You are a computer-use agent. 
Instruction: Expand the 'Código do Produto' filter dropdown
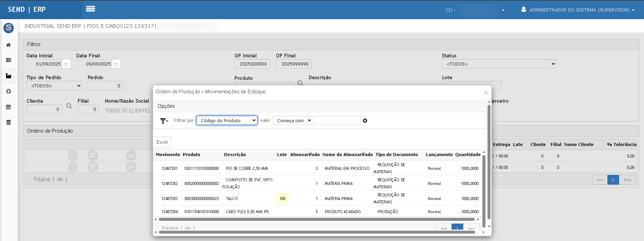(x=227, y=120)
